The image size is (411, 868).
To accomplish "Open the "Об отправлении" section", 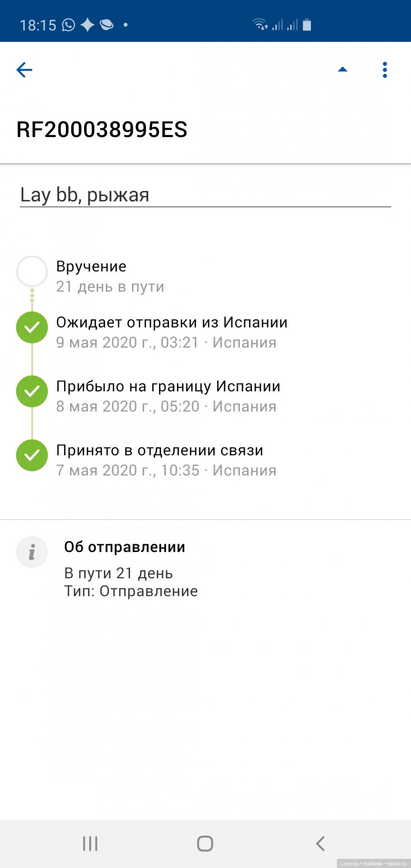I will tap(125, 547).
